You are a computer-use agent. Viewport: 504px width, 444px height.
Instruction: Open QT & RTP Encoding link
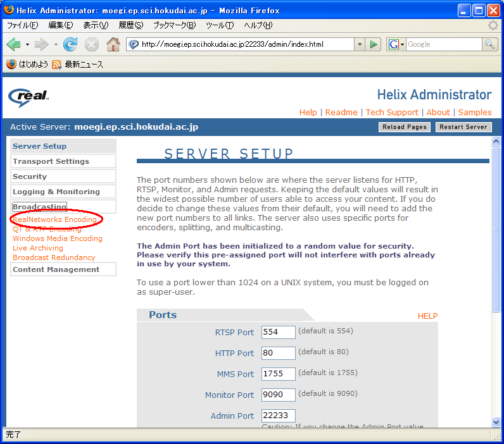pos(47,229)
